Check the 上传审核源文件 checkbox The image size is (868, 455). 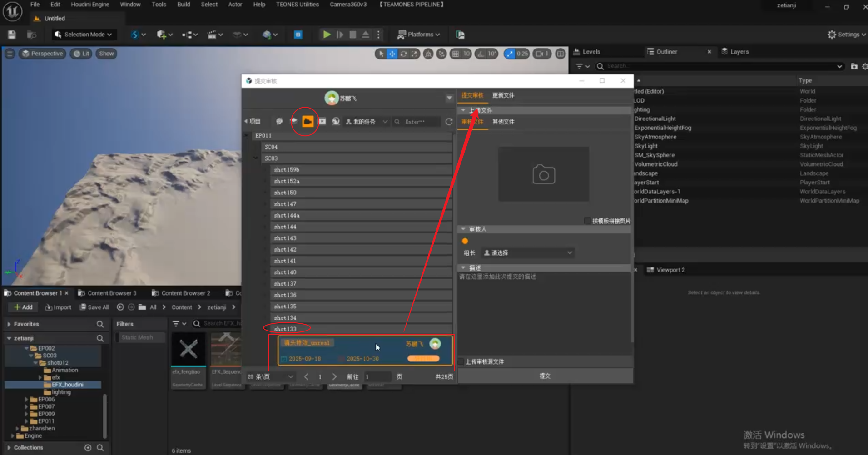[461, 361]
